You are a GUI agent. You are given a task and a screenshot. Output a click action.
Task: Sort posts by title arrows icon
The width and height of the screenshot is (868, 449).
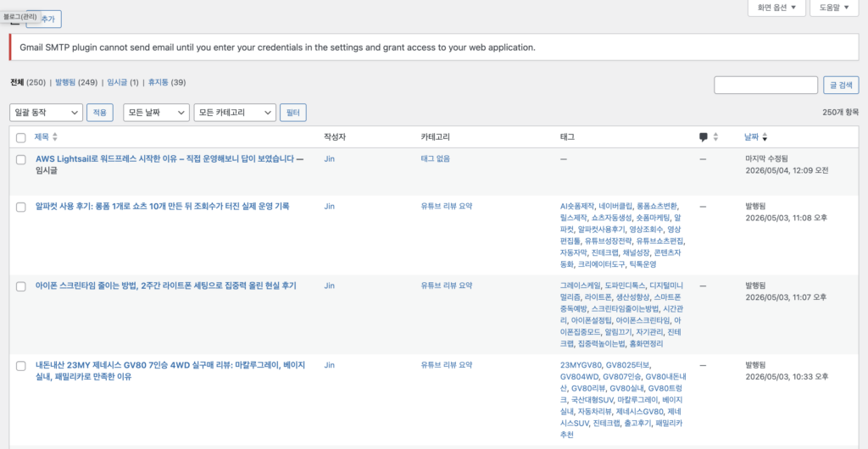click(54, 136)
